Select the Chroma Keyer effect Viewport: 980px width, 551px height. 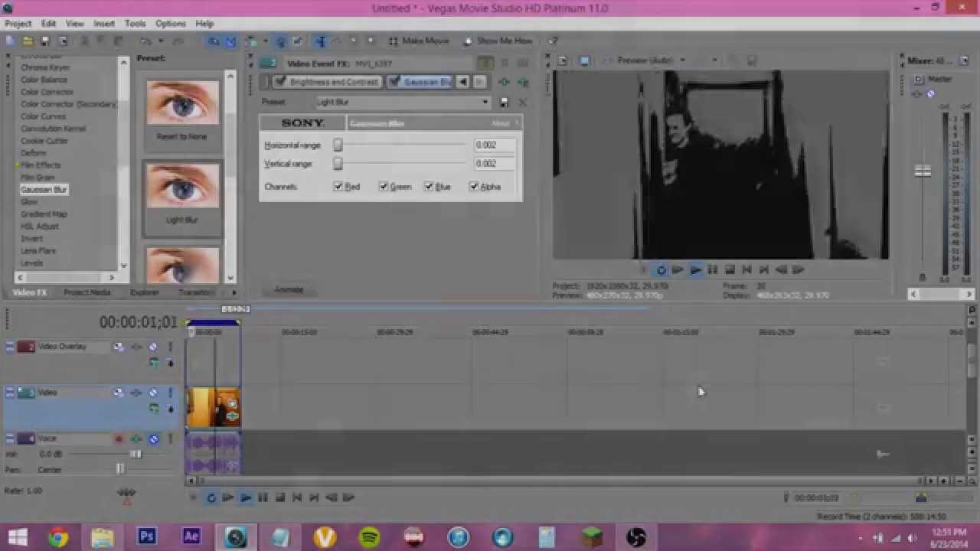[45, 67]
